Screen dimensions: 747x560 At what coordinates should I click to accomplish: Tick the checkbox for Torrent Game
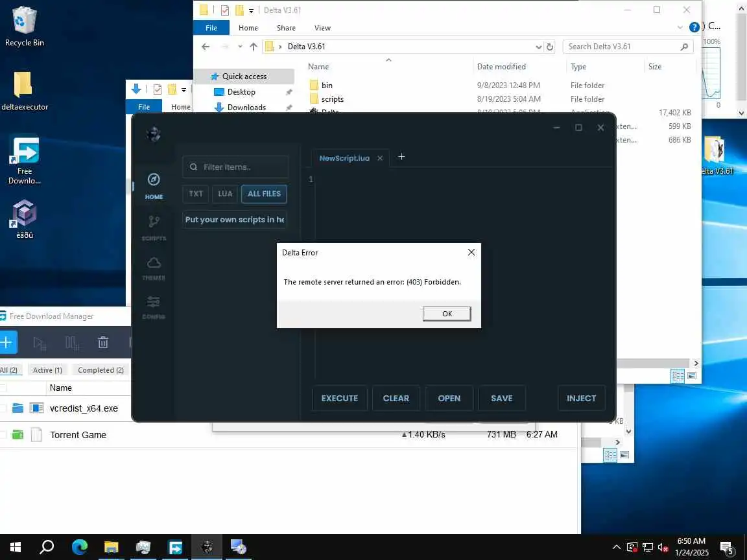click(x=3, y=435)
